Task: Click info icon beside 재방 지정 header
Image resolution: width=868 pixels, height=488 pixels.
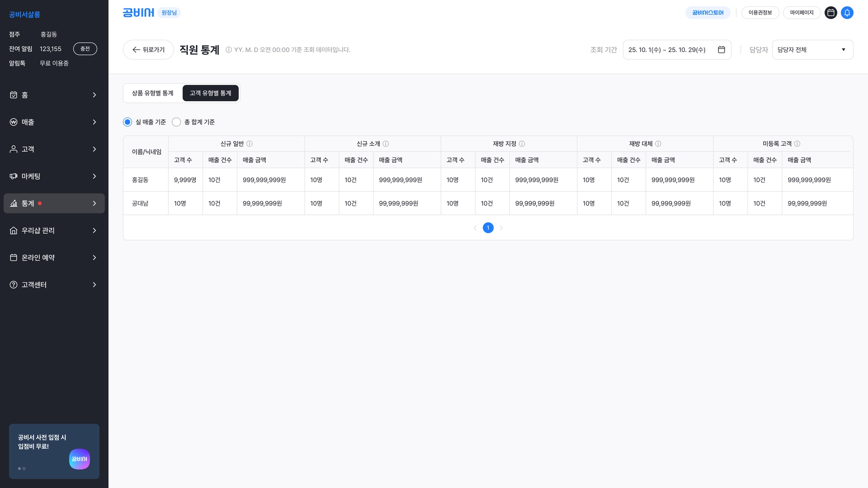Action: click(x=522, y=144)
